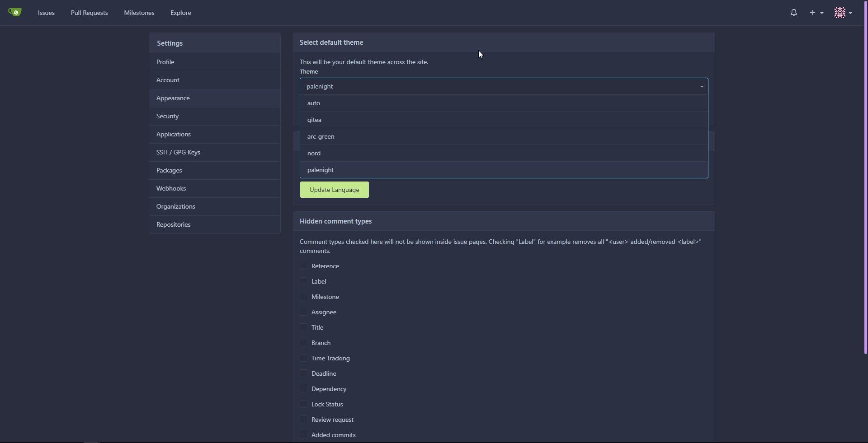868x443 pixels.
Task: Select Security settings tab
Action: (x=215, y=116)
